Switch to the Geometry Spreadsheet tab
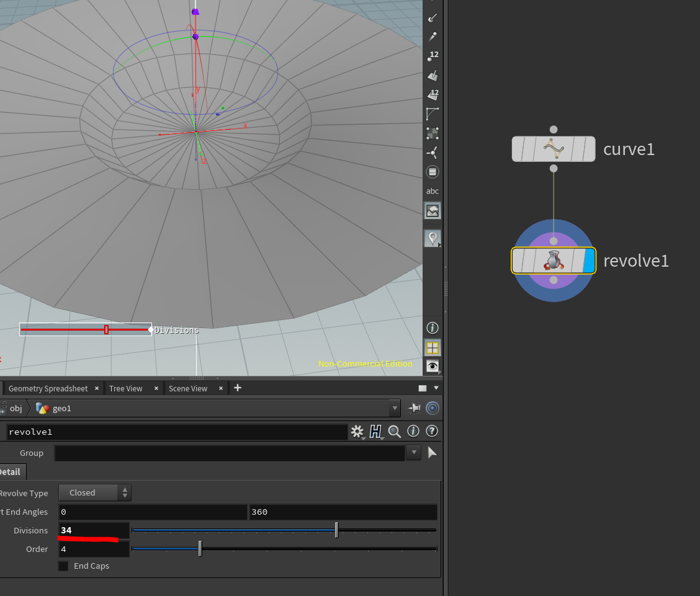The image size is (700, 596). [48, 388]
